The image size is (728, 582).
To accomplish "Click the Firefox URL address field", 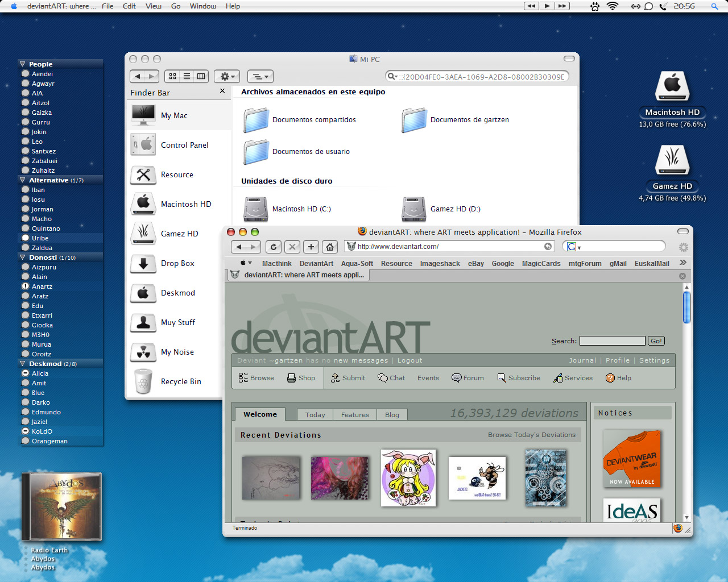I will tap(449, 247).
